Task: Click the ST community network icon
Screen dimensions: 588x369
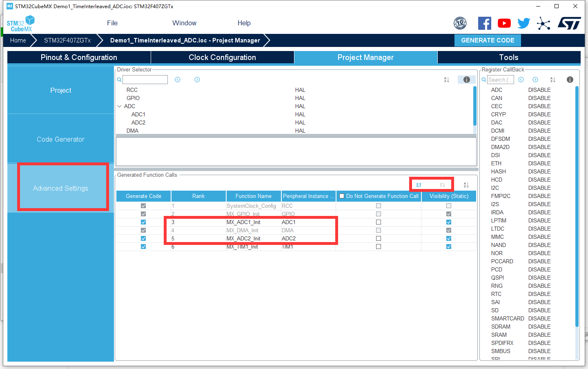Action: pyautogui.click(x=543, y=23)
